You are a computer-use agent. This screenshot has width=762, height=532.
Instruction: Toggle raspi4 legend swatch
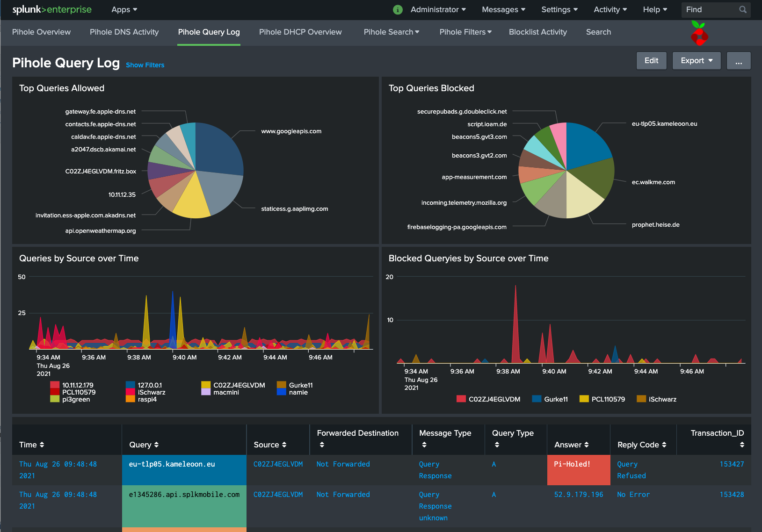131,399
